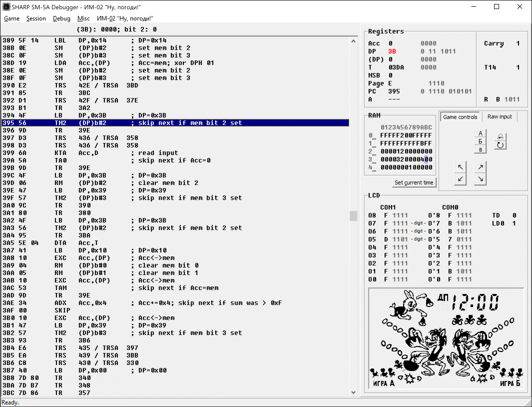Click the Set current time button

[x=414, y=183]
